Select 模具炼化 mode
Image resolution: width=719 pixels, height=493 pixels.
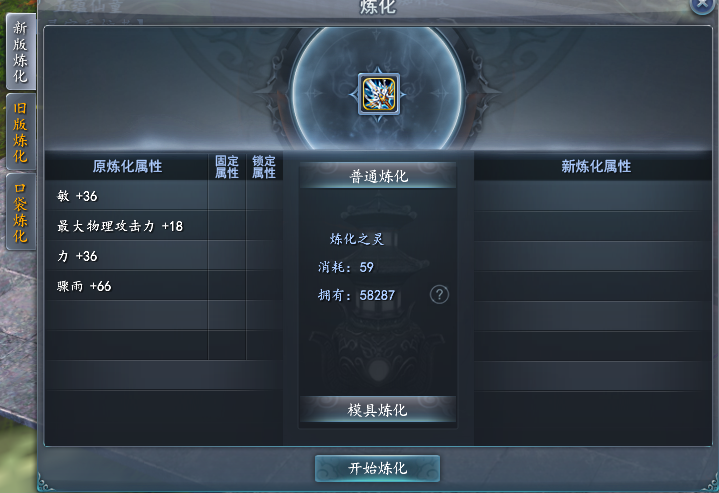tap(378, 410)
